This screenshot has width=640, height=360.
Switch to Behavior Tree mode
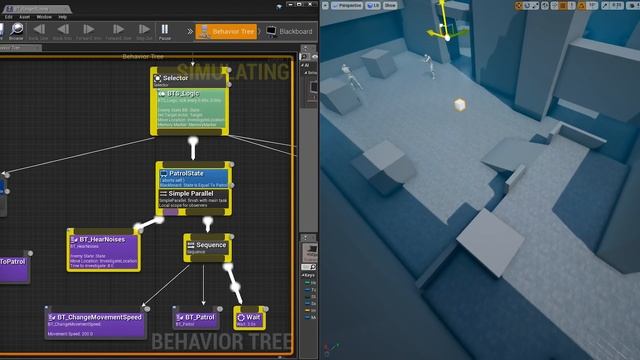227,31
